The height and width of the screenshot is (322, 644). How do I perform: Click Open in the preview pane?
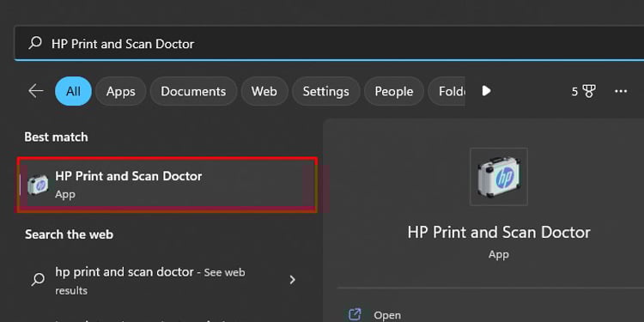point(387,315)
